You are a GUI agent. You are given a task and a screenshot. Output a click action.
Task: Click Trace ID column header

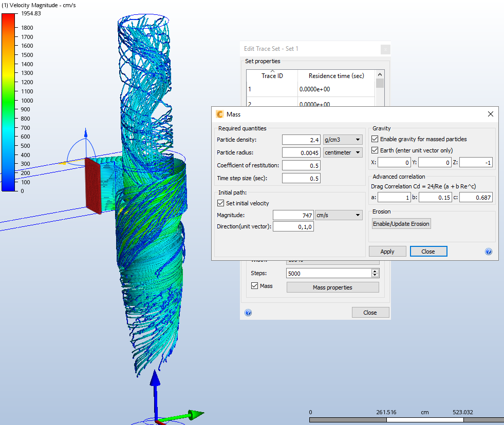[x=272, y=76]
